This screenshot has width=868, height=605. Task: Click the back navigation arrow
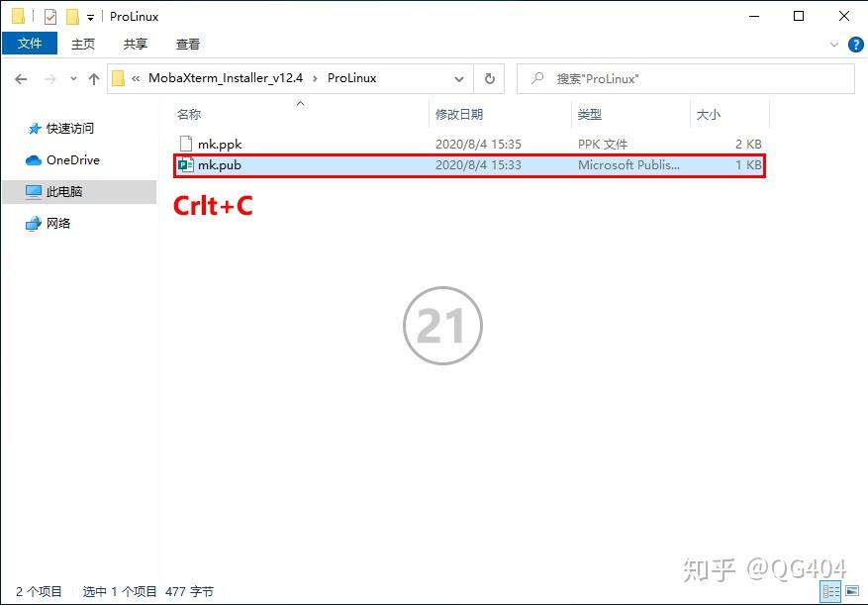click(21, 79)
